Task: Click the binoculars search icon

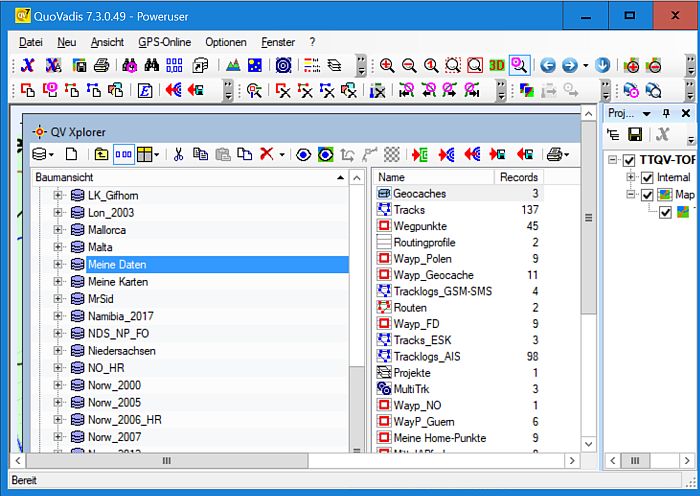Action: [x=152, y=66]
